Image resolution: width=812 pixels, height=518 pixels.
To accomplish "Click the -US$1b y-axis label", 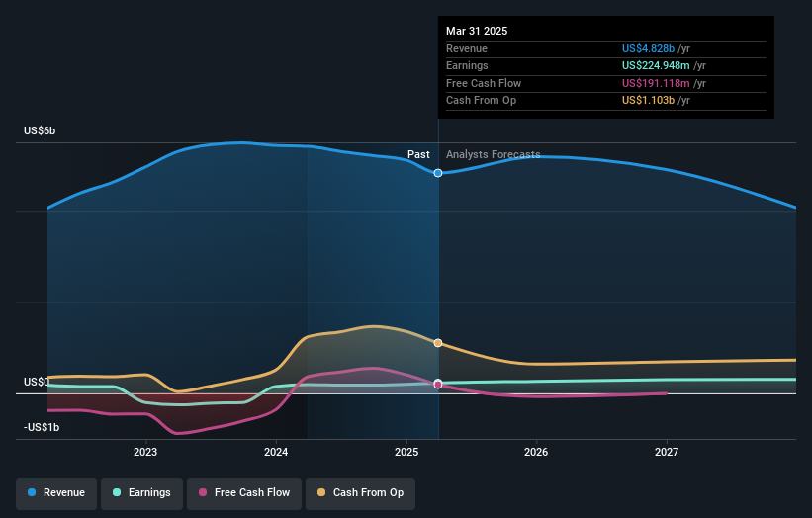I will click(42, 427).
